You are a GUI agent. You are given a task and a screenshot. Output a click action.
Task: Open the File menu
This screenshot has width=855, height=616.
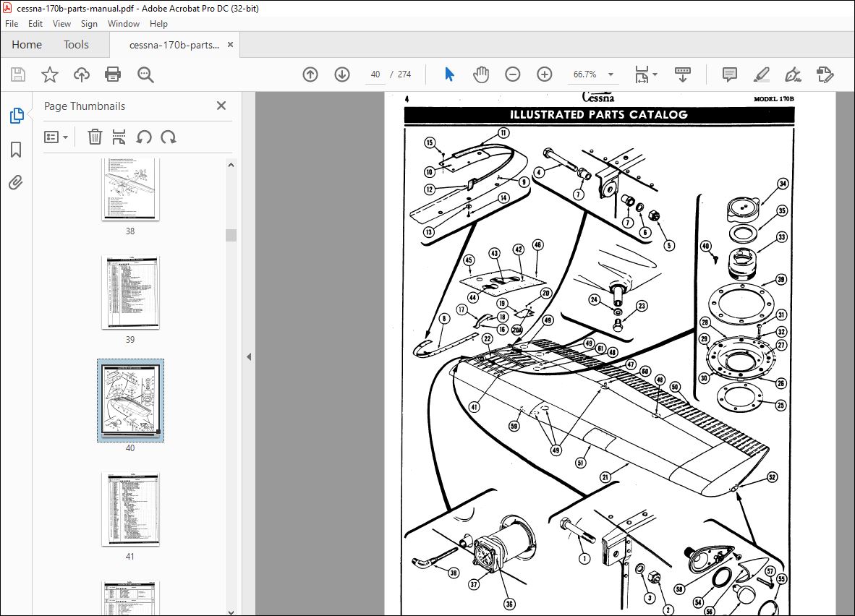(x=12, y=24)
